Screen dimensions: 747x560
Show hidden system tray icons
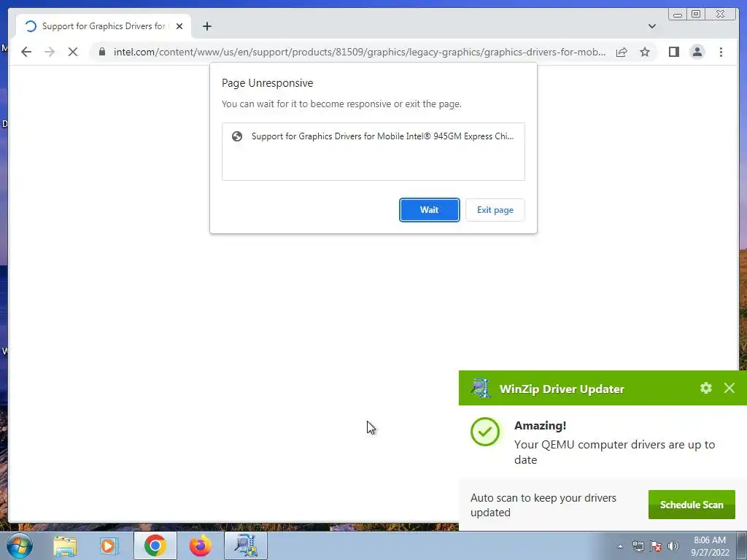tap(620, 546)
